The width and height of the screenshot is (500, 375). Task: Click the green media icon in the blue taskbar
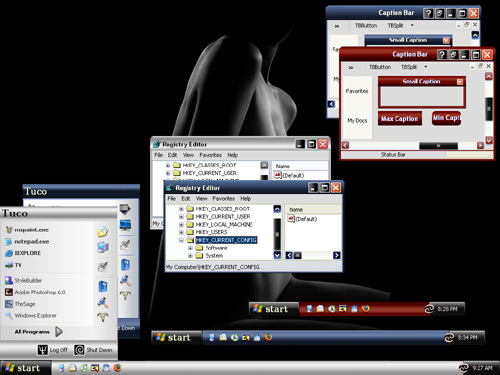(235, 337)
